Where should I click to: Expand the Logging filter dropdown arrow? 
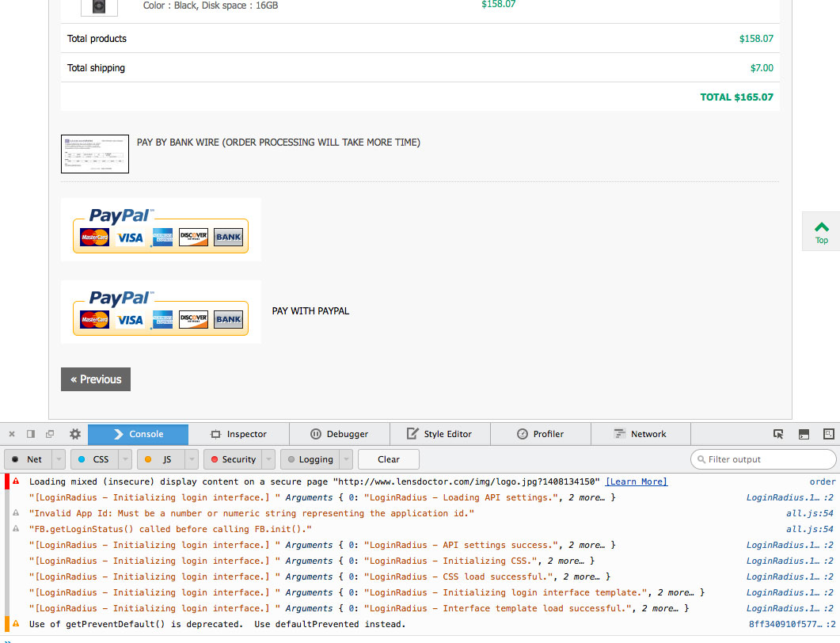coord(345,459)
